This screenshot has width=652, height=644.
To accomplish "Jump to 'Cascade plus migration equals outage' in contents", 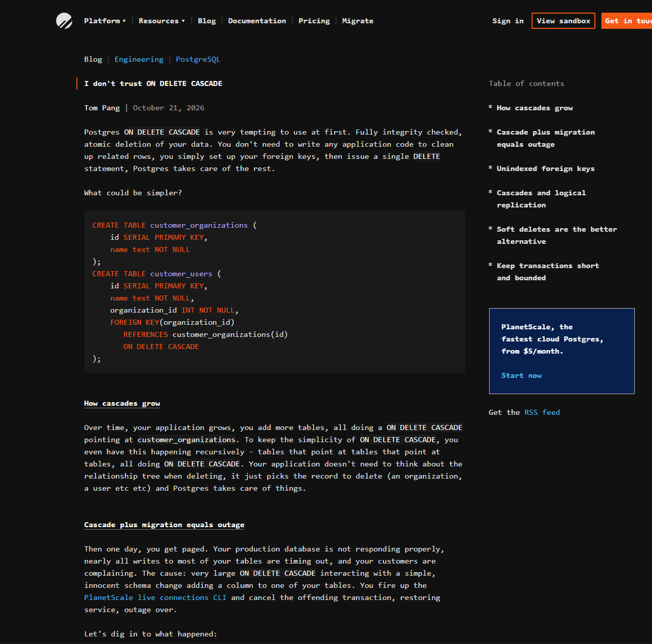I will (546, 138).
